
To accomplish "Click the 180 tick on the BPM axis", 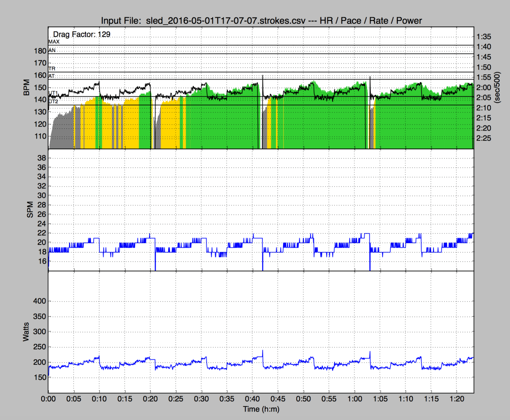I will click(x=40, y=51).
